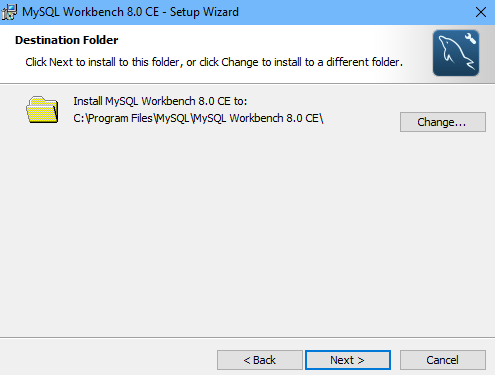Viewport: 495px width, 375px height.
Task: Click 'Program Files' within the install path
Action: click(x=120, y=118)
